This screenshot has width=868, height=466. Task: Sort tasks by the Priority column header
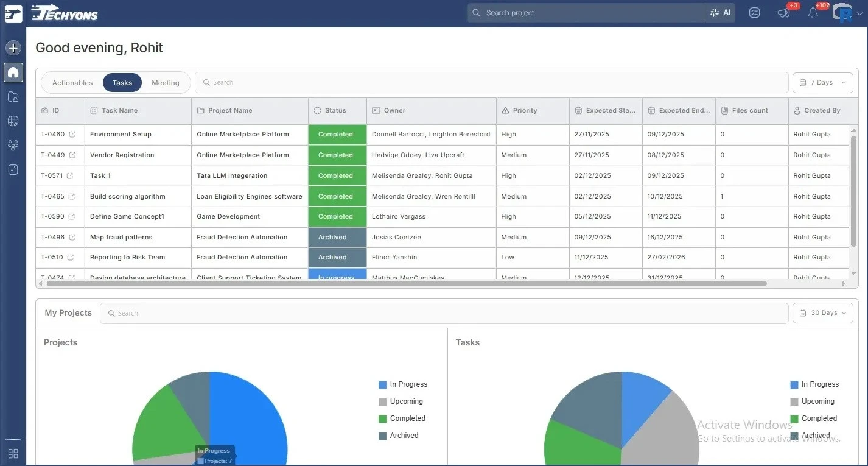525,110
